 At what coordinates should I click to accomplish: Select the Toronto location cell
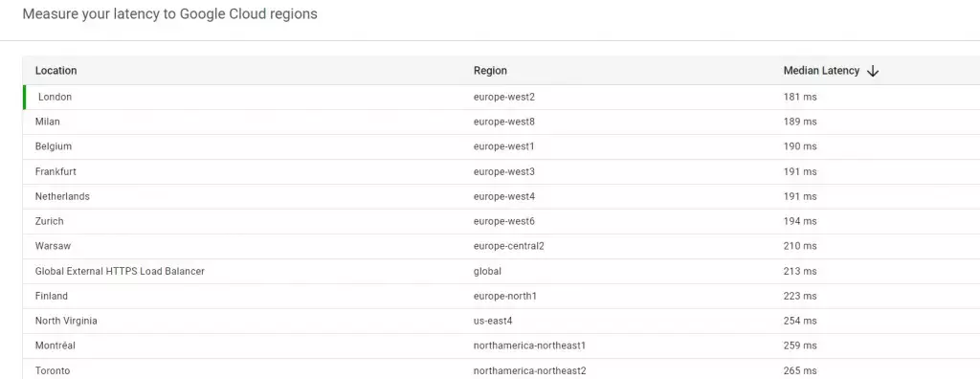pos(53,371)
